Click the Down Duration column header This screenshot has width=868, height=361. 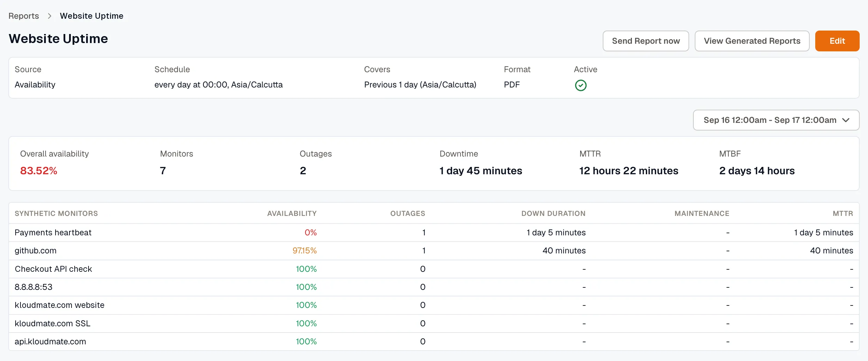(553, 213)
